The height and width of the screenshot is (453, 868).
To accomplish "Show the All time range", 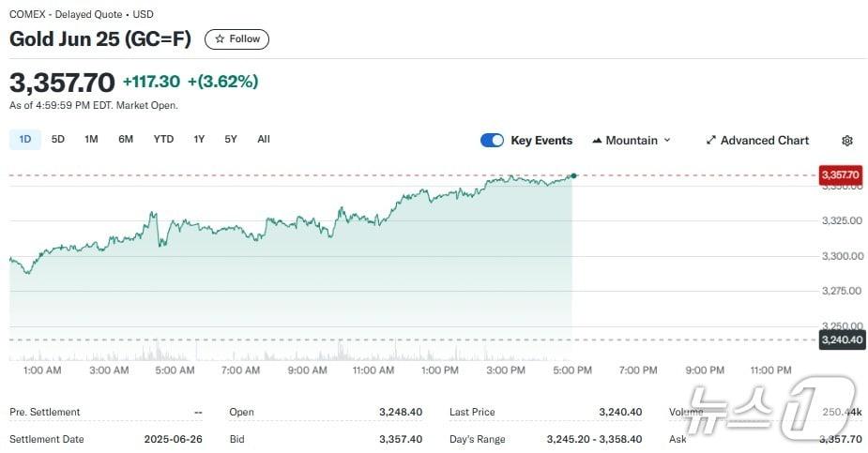I will pos(264,140).
